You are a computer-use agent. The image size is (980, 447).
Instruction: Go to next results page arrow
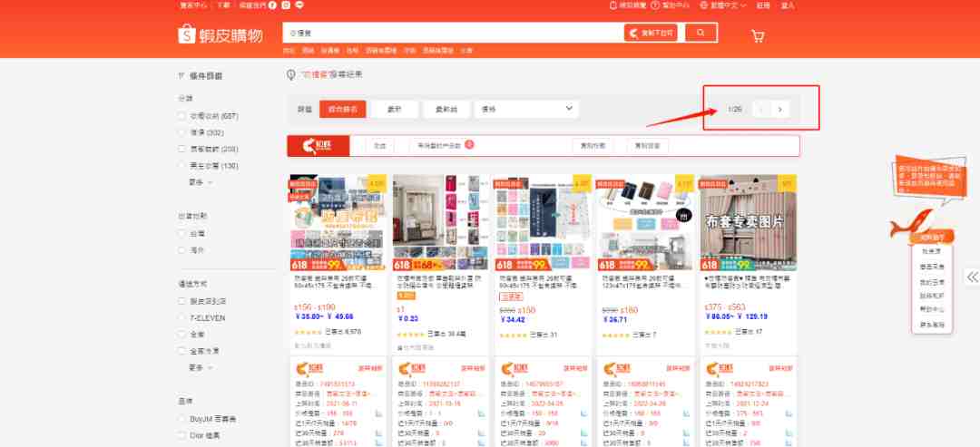780,109
